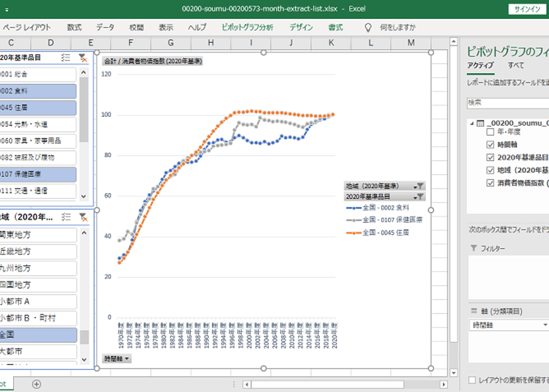Click the 軸 (分類項目) area icon
The height and width of the screenshot is (392, 549).
point(474,311)
